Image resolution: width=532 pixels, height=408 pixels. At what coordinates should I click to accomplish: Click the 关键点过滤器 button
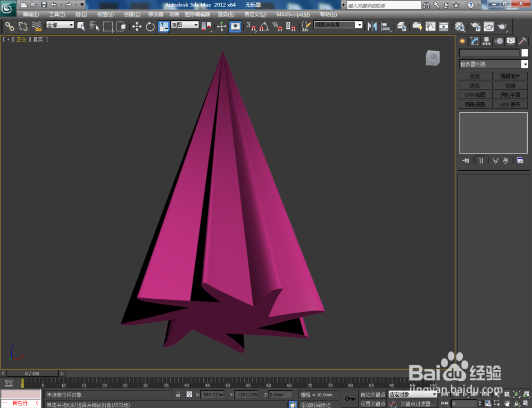[x=417, y=404]
